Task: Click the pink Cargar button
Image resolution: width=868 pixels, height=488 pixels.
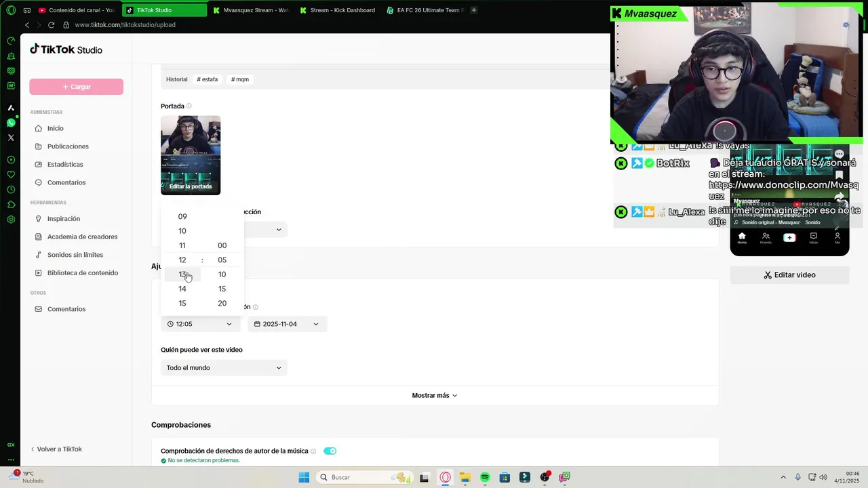Action: [x=76, y=87]
